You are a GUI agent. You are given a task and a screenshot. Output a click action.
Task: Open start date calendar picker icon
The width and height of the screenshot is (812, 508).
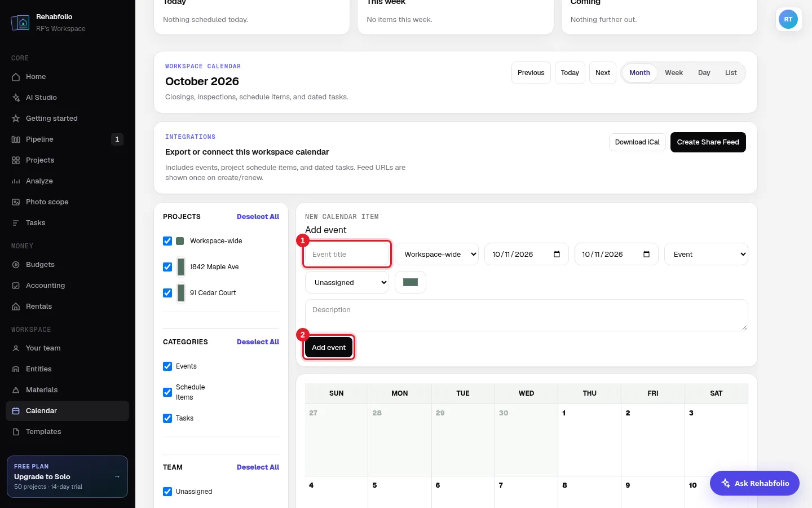pyautogui.click(x=557, y=254)
